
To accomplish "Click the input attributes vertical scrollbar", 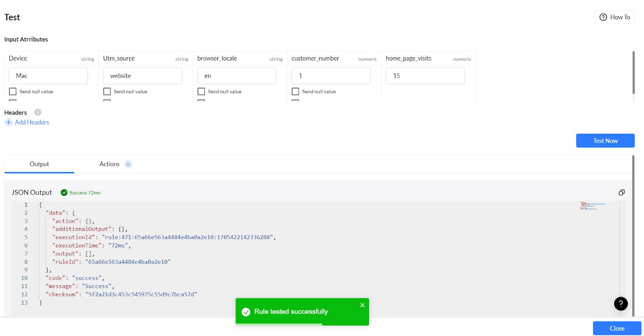I will 634,73.
